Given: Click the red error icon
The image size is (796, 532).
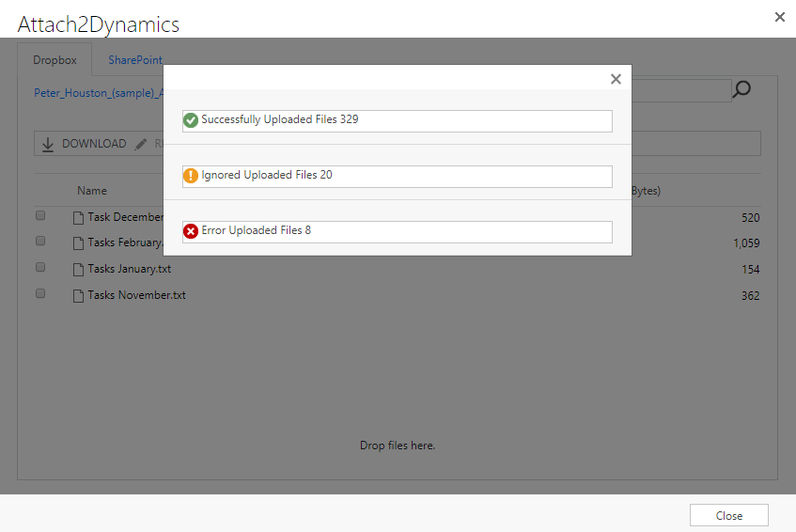Looking at the screenshot, I should (191, 231).
